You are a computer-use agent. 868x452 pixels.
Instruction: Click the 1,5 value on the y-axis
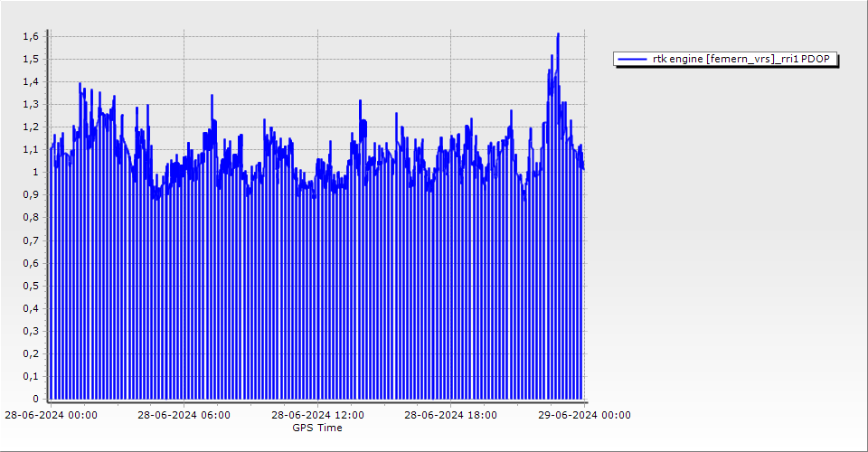(31, 59)
